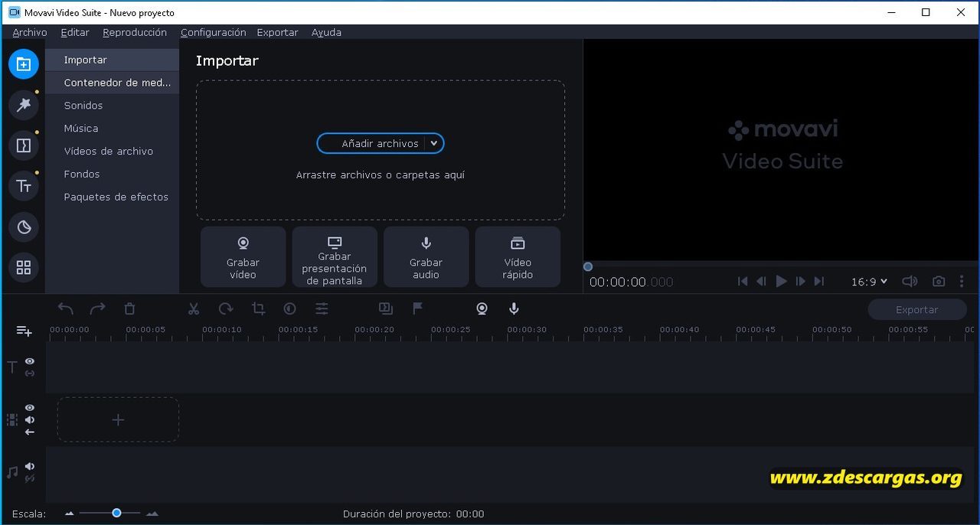Select Música in the import list
The width and height of the screenshot is (980, 525).
pyautogui.click(x=112, y=129)
